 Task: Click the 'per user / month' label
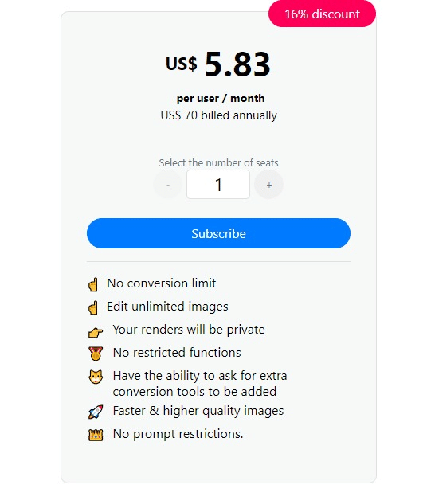[x=221, y=98]
